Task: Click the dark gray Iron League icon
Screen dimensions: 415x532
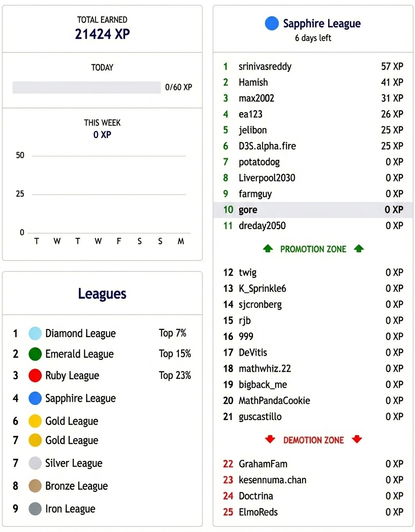Action: coord(35,509)
